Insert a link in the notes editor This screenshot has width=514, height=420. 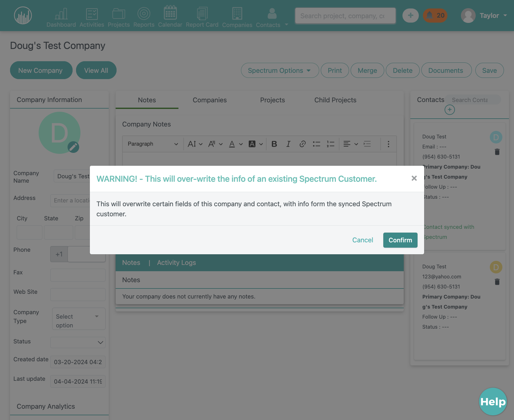click(303, 144)
